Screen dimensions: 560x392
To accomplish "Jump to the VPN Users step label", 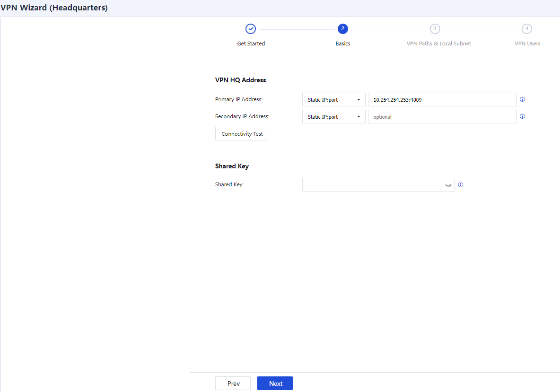I will pos(527,44).
